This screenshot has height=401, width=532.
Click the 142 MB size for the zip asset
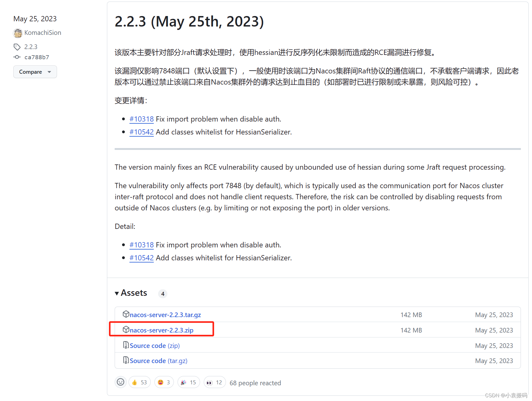411,330
